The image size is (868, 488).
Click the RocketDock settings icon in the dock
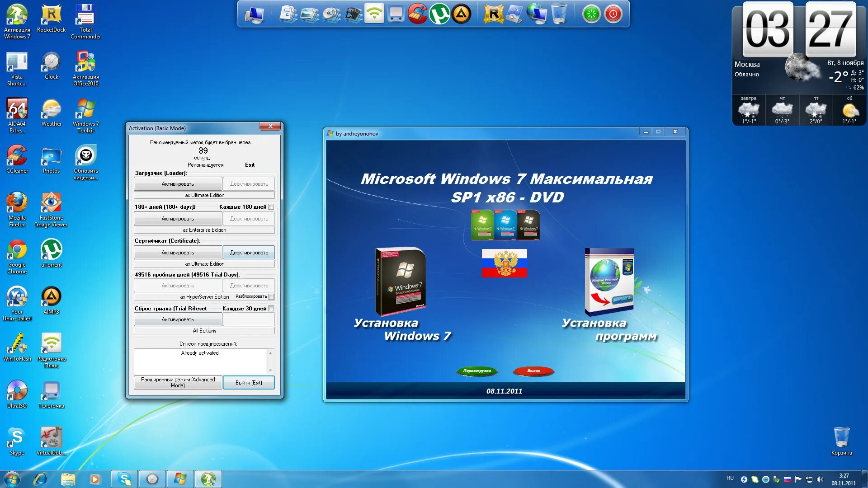point(493,14)
